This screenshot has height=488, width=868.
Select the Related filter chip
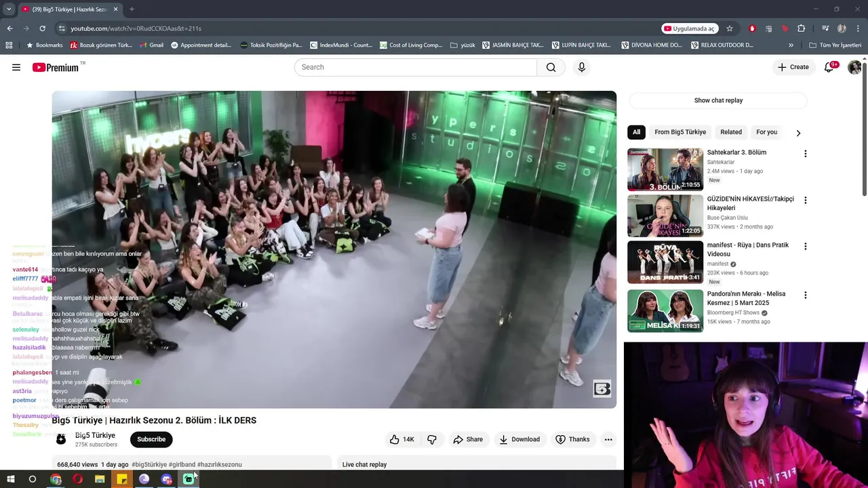[731, 132]
